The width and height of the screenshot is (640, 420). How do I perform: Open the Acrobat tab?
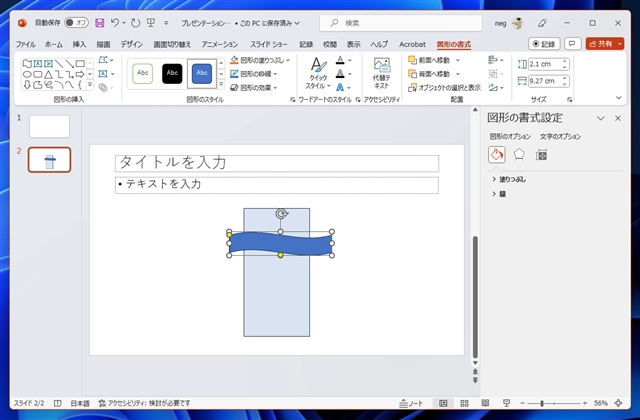[x=412, y=44]
